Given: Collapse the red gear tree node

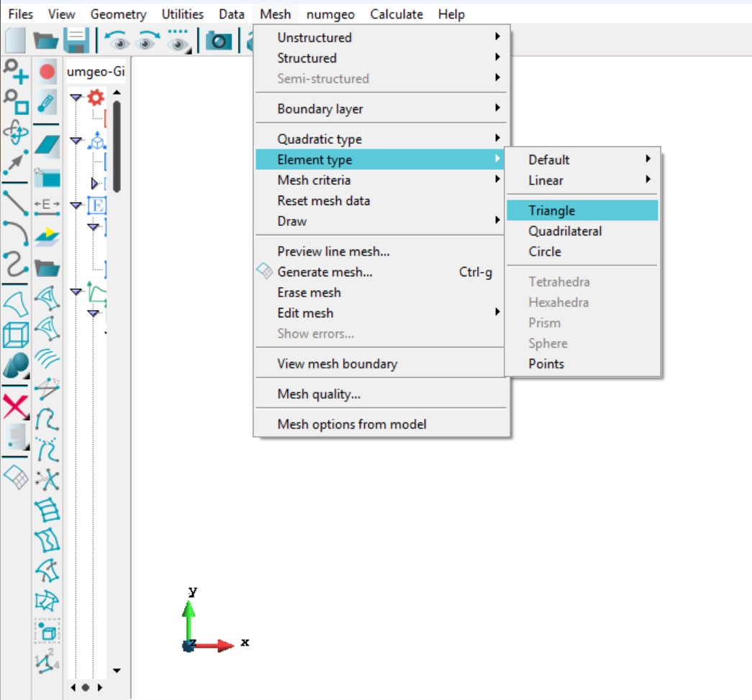Looking at the screenshot, I should pos(76,97).
